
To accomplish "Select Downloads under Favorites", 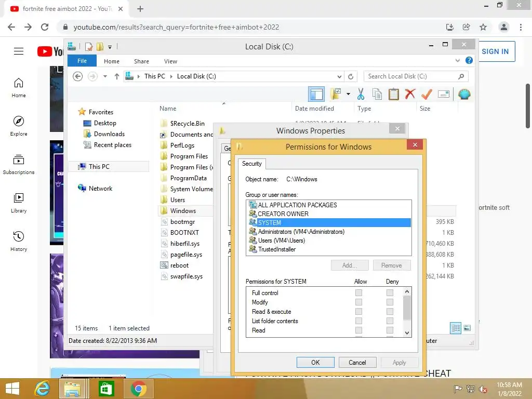I will tap(109, 134).
